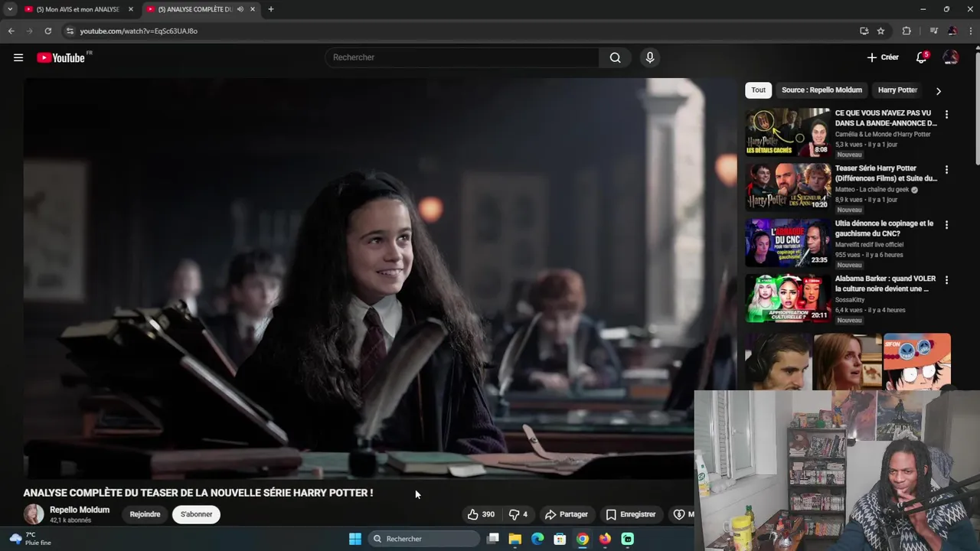Reload the YouTube page

pyautogui.click(x=47, y=31)
